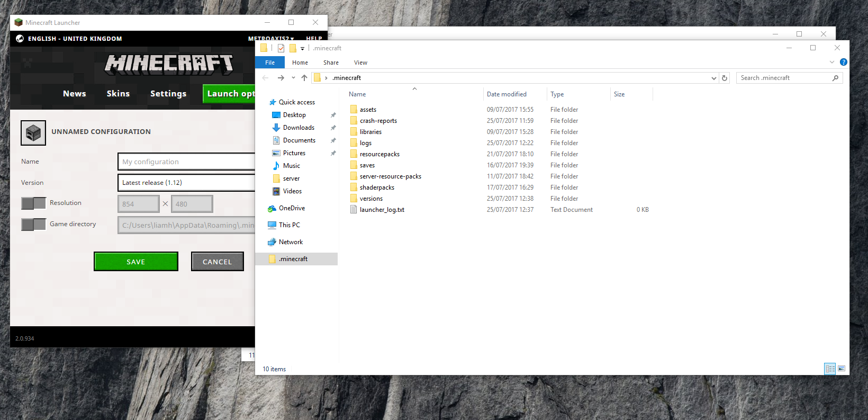Go up one folder level in Explorer

pyautogui.click(x=304, y=78)
